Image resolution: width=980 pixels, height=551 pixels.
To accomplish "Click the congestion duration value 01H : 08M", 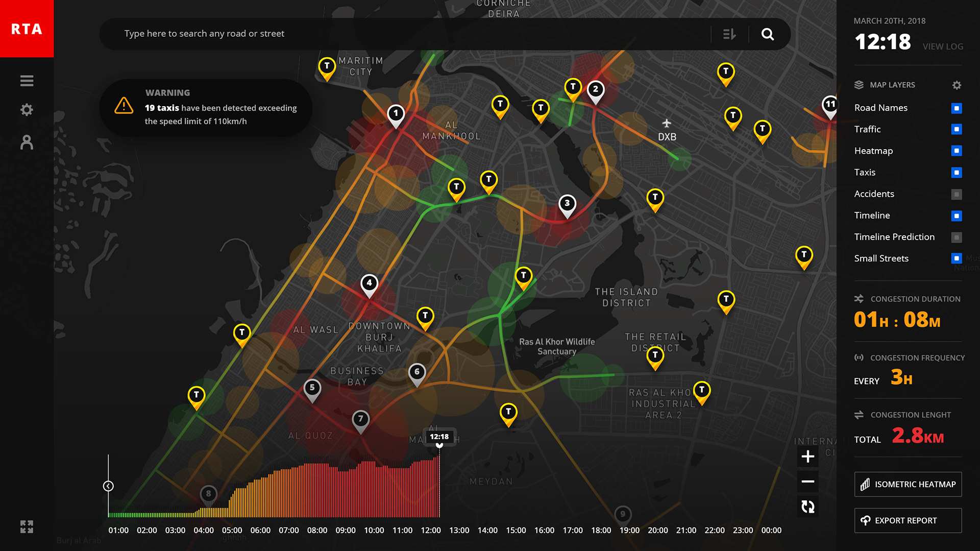I will (897, 320).
